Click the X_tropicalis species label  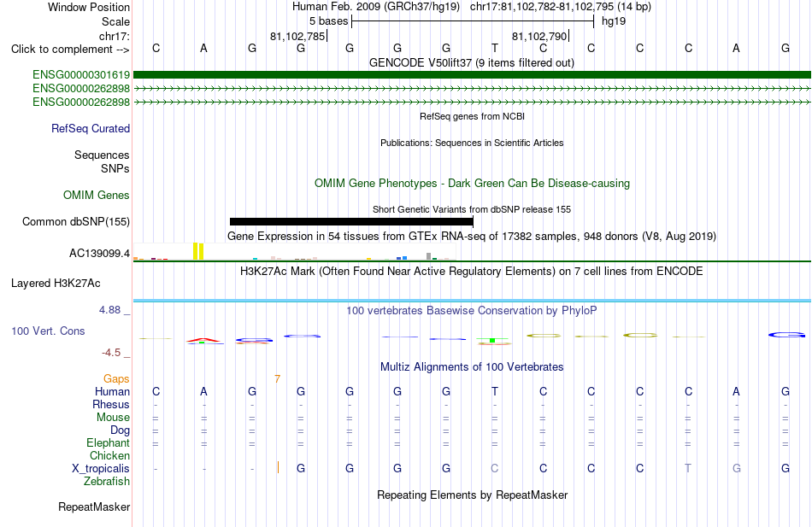101,469
